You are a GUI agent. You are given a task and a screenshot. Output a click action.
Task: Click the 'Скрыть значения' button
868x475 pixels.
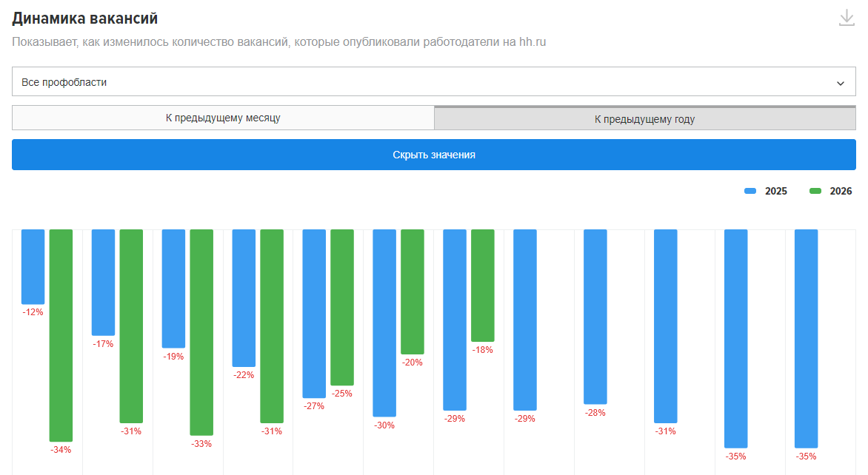tap(433, 155)
